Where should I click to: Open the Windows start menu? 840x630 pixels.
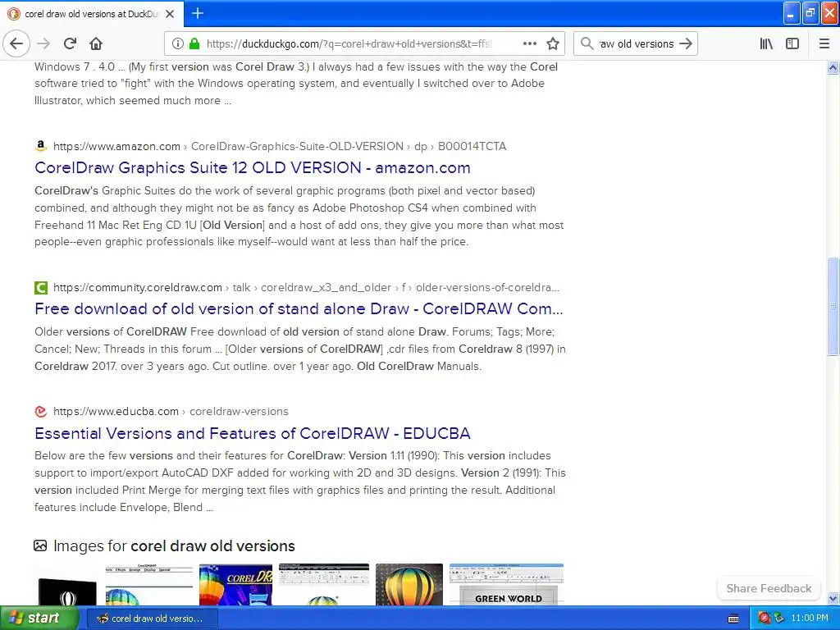point(39,618)
